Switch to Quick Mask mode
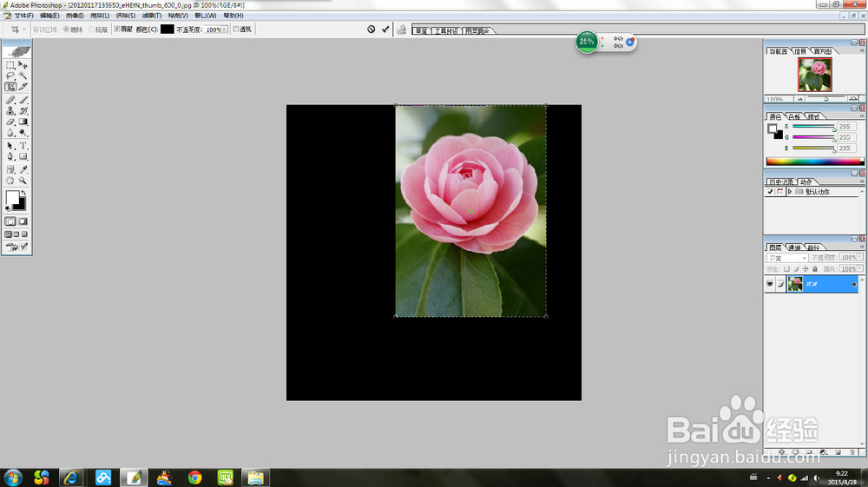The width and height of the screenshot is (868, 487). tap(23, 221)
